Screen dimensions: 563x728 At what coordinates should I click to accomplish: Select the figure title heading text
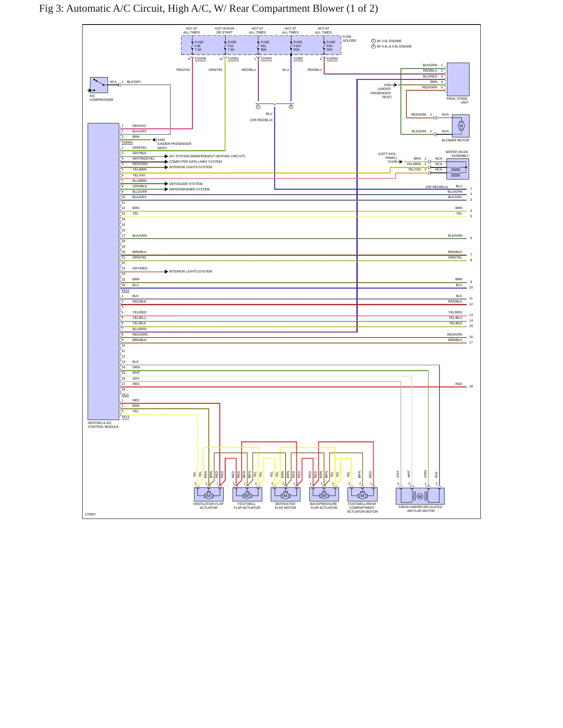[x=208, y=9]
